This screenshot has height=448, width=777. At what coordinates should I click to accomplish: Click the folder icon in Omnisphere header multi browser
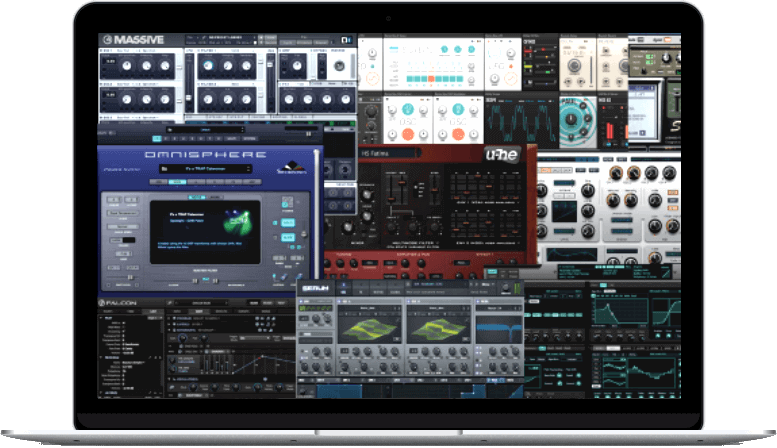click(170, 130)
